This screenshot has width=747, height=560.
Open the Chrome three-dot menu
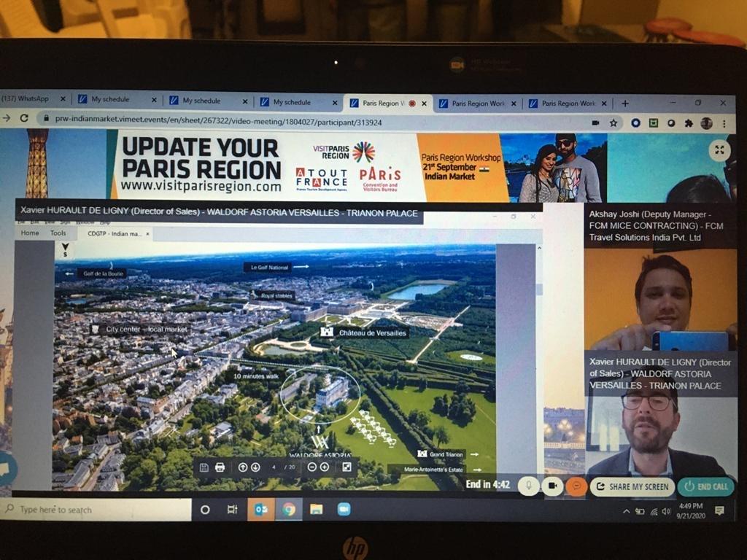[x=724, y=124]
